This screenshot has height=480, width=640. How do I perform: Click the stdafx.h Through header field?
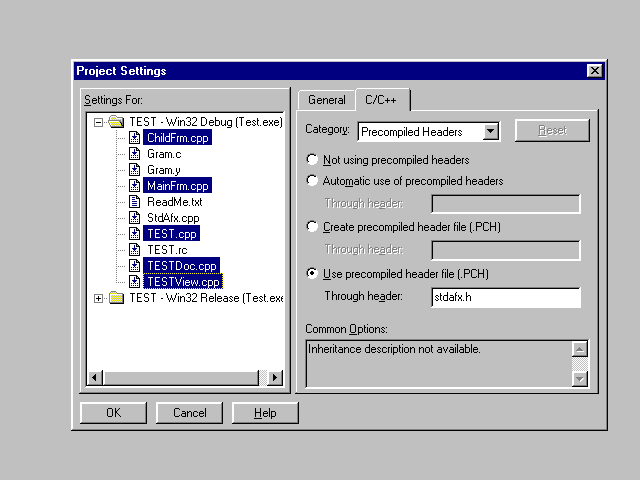(x=505, y=297)
